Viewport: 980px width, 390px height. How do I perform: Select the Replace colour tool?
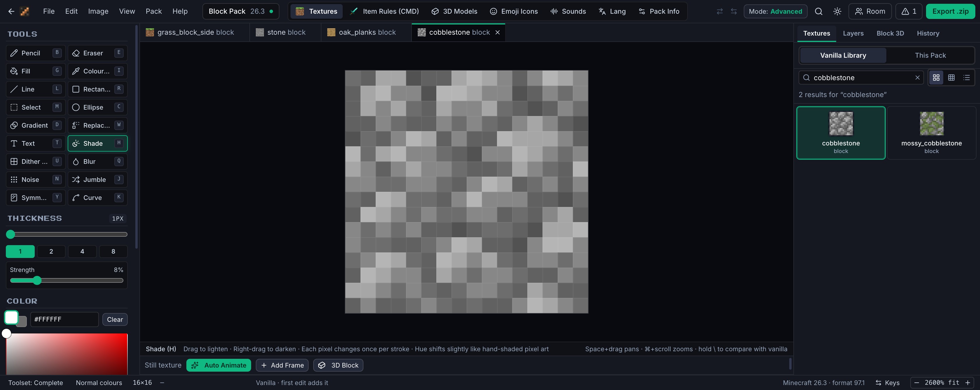[x=97, y=125]
